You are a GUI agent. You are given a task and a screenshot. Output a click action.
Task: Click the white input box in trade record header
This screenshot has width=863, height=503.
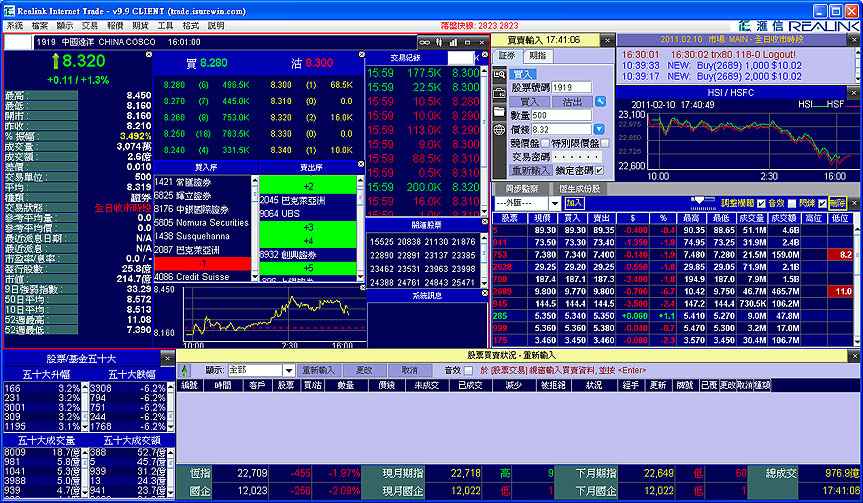[460, 58]
